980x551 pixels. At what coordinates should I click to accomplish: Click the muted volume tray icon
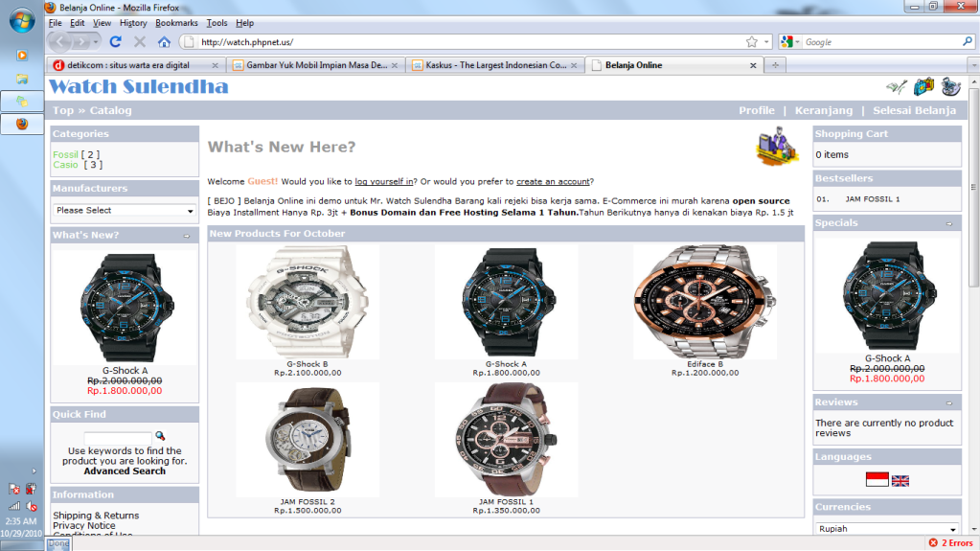pyautogui.click(x=31, y=506)
